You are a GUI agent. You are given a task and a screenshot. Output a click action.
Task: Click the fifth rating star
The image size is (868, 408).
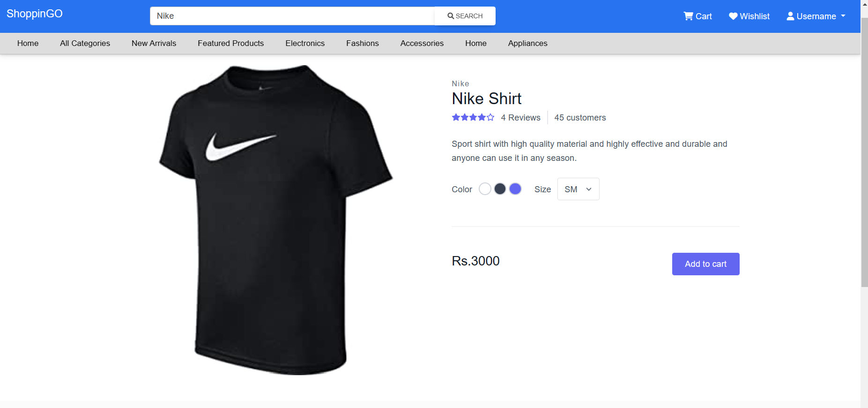(490, 117)
